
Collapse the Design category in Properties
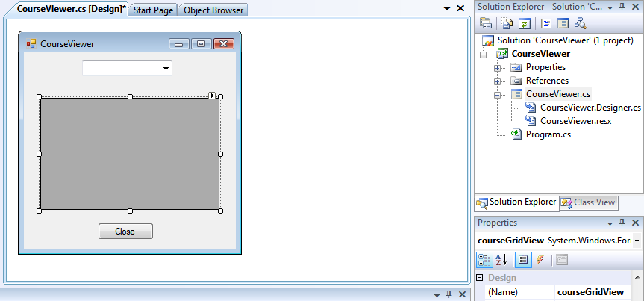[480, 279]
